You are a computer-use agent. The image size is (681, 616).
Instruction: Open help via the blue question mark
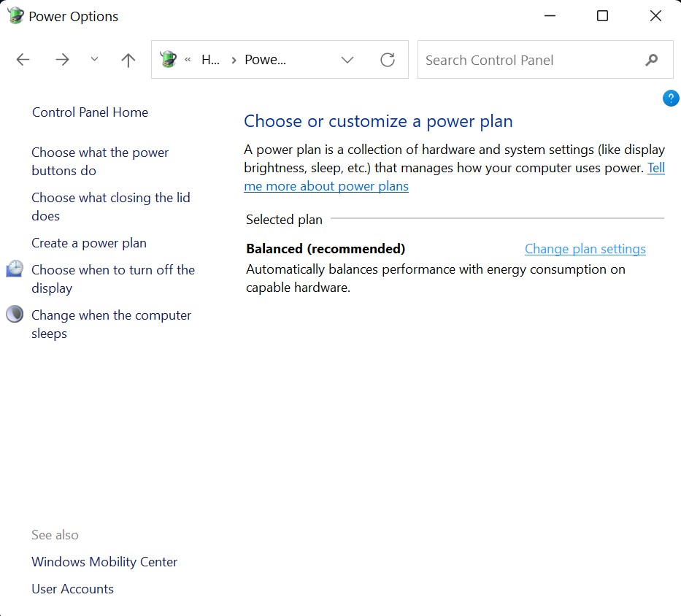click(x=671, y=98)
